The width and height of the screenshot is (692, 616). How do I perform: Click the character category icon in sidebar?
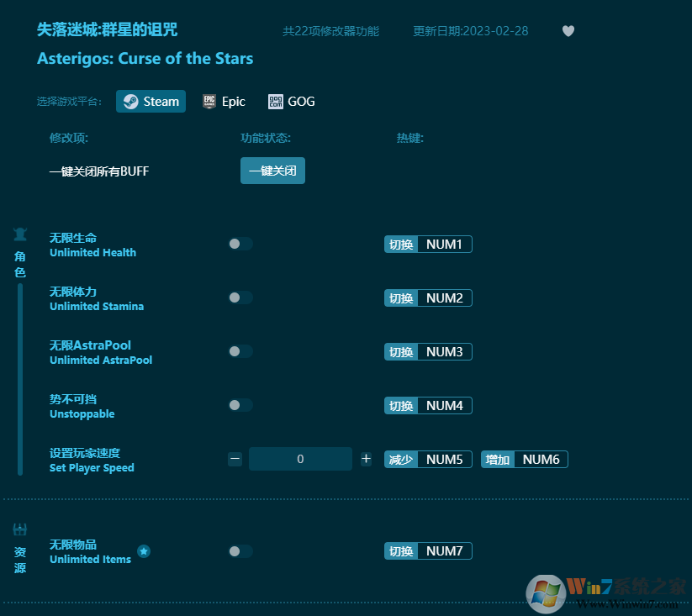tap(20, 235)
